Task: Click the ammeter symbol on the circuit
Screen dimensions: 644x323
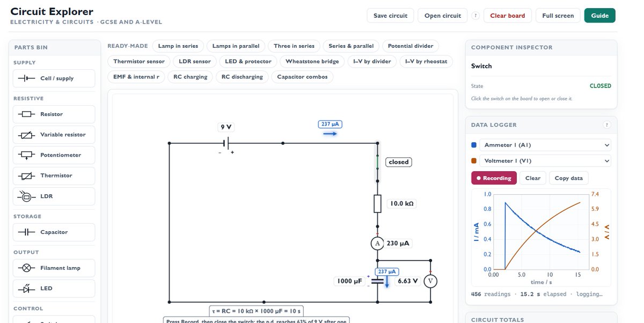Action: click(x=377, y=243)
